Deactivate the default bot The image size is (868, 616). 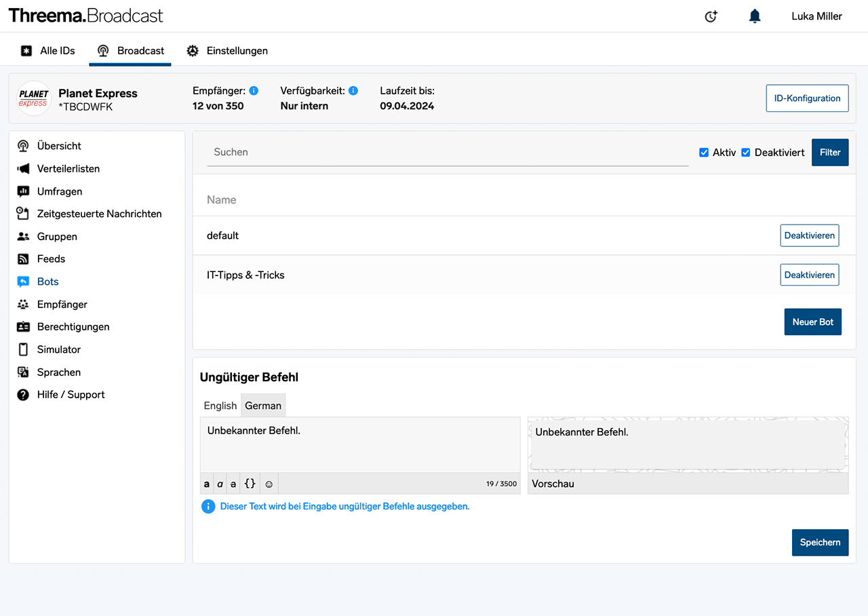tap(810, 235)
